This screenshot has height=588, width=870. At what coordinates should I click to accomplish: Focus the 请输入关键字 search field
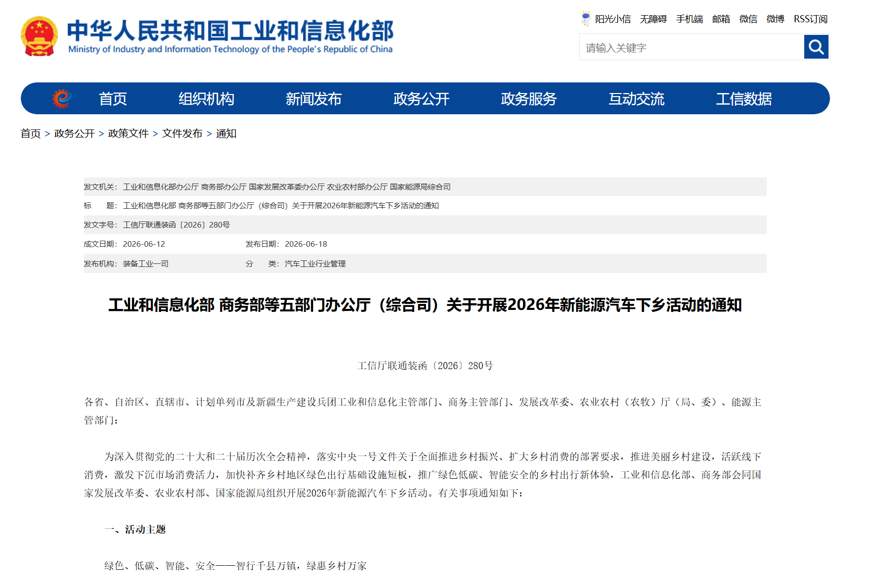click(x=691, y=48)
